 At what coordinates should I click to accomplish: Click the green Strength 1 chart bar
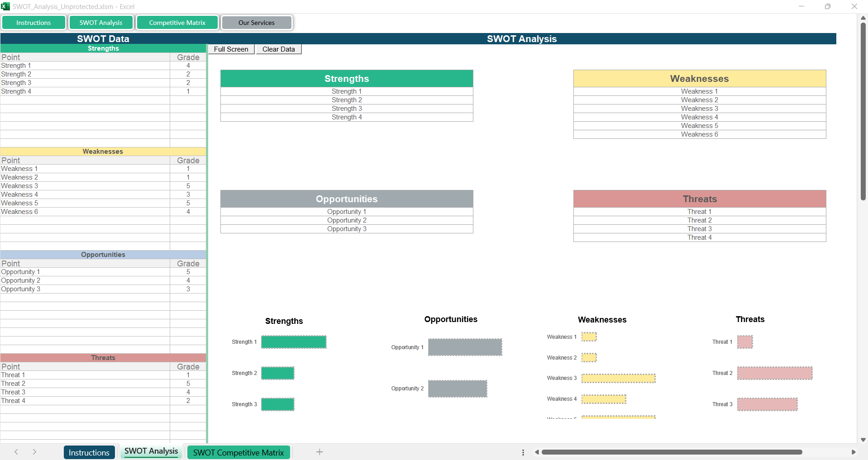coord(294,342)
